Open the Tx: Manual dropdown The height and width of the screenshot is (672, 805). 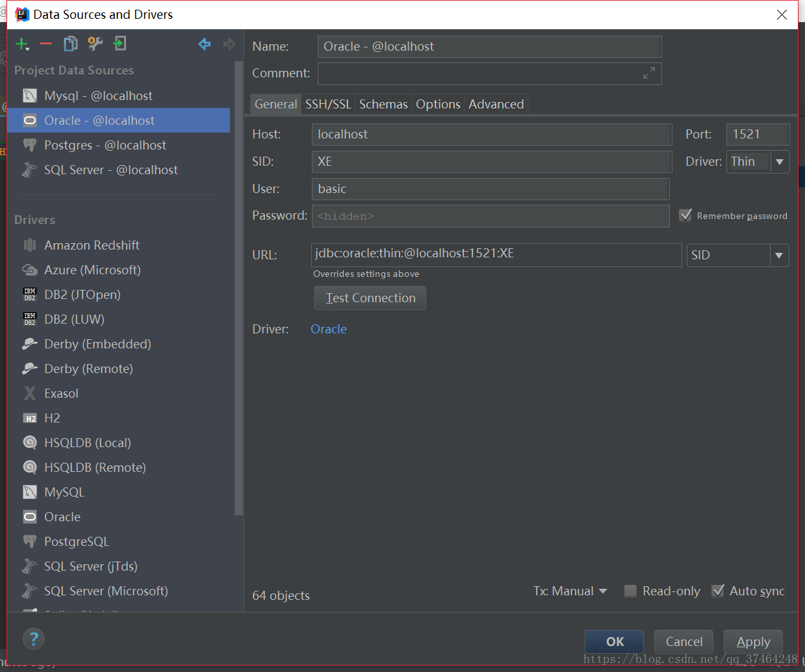tap(570, 591)
